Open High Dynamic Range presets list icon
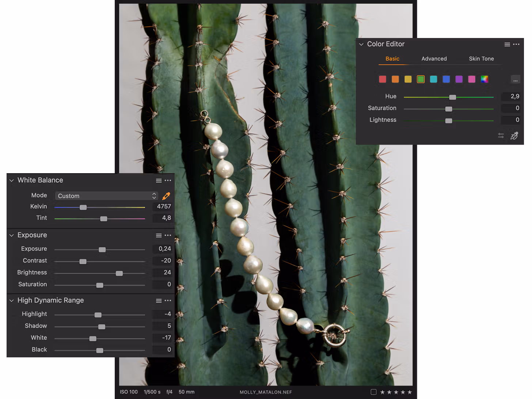 click(159, 301)
